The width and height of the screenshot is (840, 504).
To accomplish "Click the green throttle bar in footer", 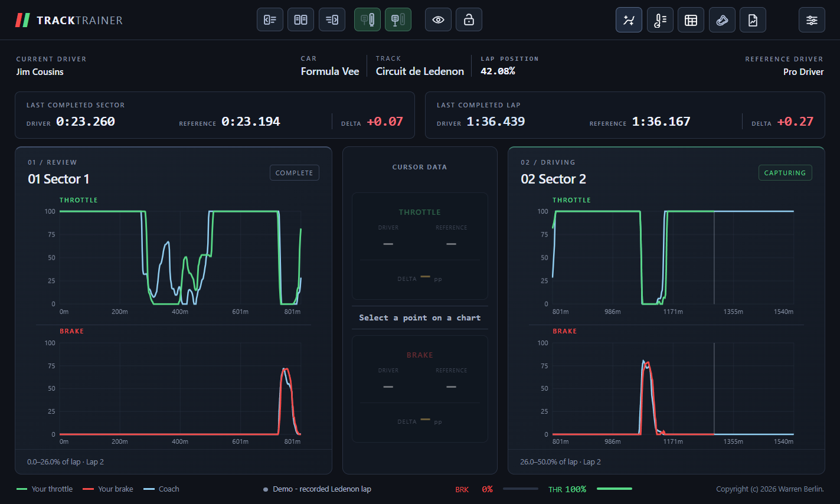I will point(615,489).
